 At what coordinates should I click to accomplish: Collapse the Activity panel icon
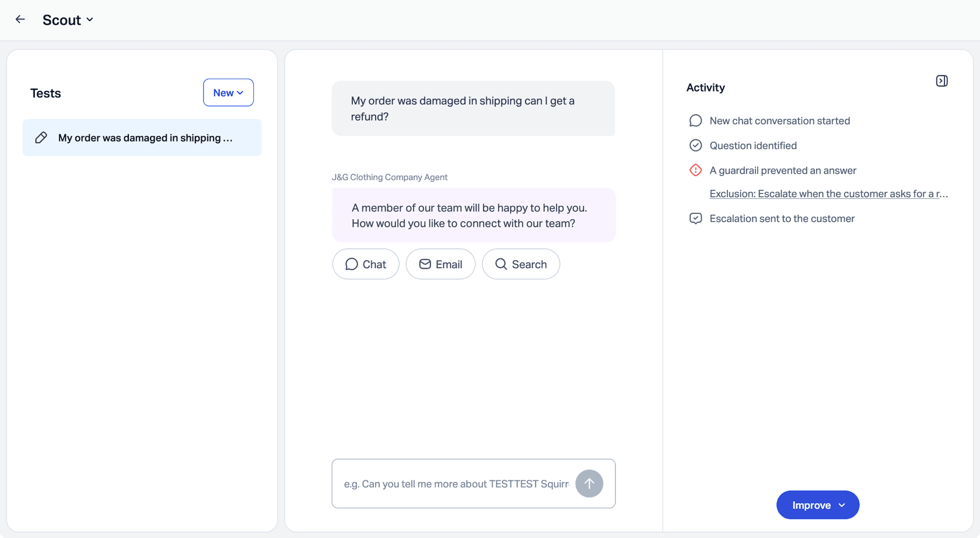point(942,81)
